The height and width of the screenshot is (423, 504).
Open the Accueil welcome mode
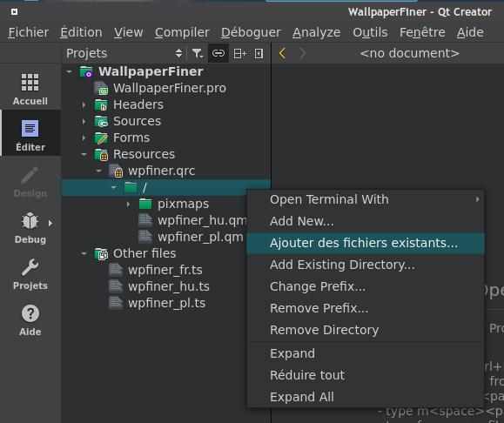pyautogui.click(x=30, y=89)
